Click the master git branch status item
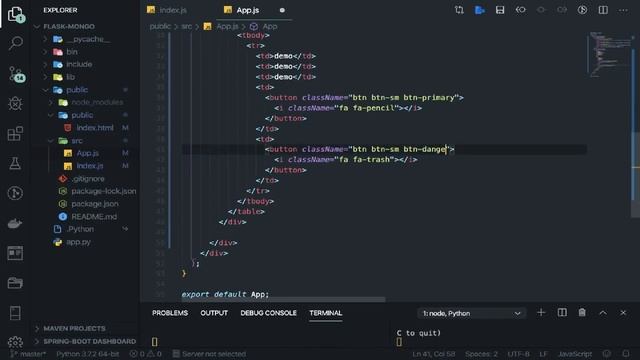Screen dimensions: 640x360 pos(28,354)
